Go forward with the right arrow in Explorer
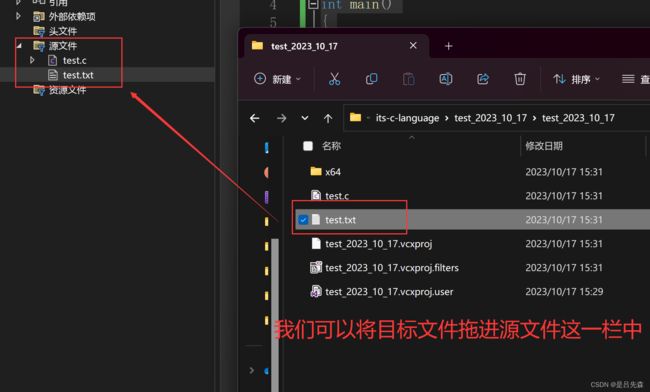The height and width of the screenshot is (392, 650). click(281, 119)
